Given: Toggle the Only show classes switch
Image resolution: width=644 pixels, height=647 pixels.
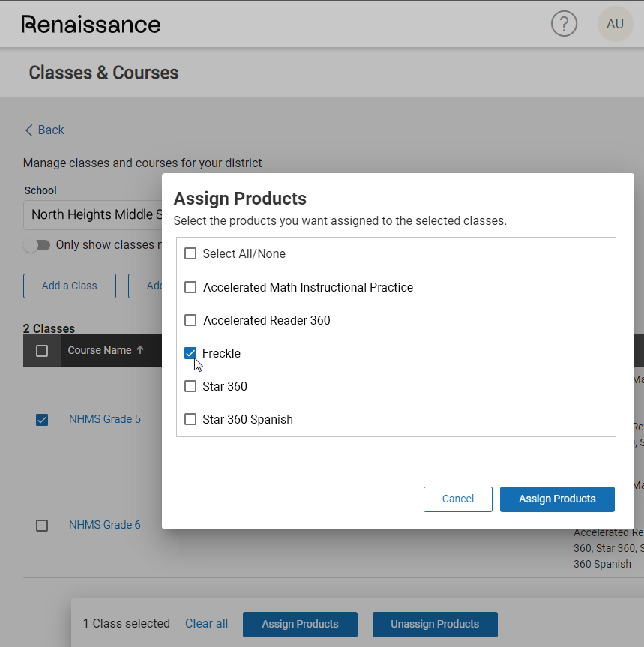Looking at the screenshot, I should (x=37, y=245).
